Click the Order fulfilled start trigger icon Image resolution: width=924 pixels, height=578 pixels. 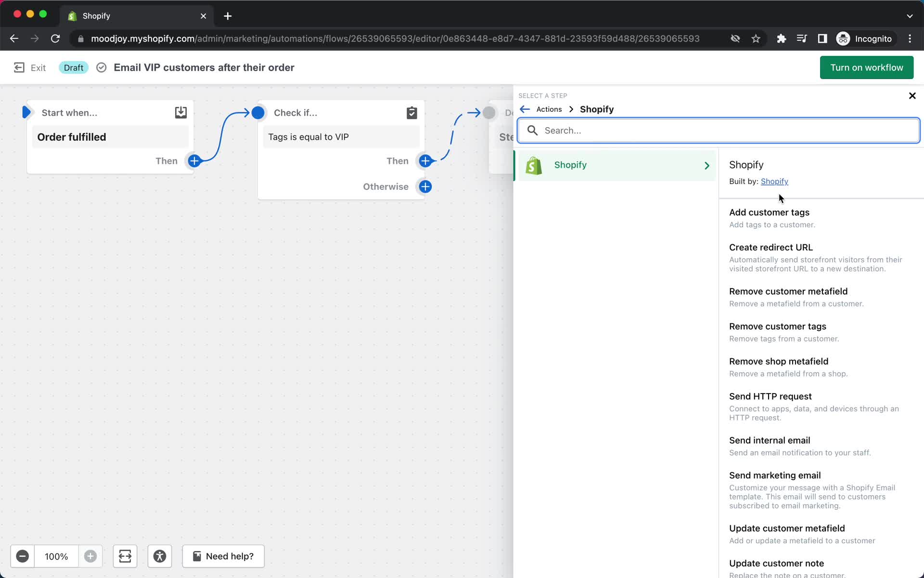pyautogui.click(x=26, y=112)
